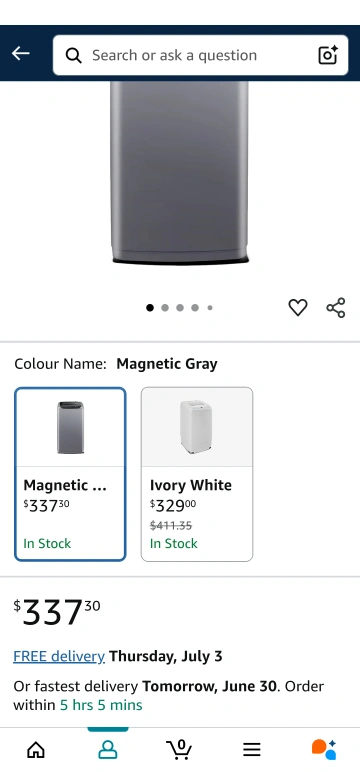Image resolution: width=360 pixels, height=772 pixels.
Task: Tap the washing machine product image
Action: [x=180, y=173]
